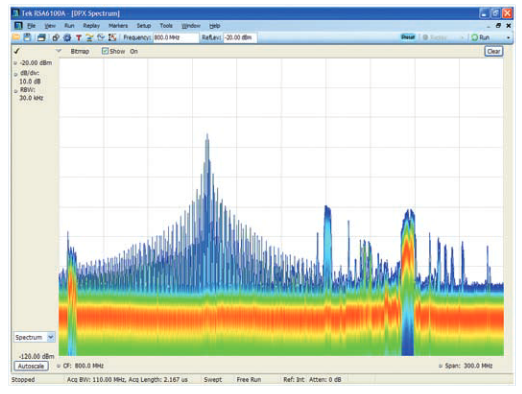Image resolution: width=522 pixels, height=394 pixels.
Task: Click the tallest spectrum peak in the graph
Action: pyautogui.click(x=207, y=137)
